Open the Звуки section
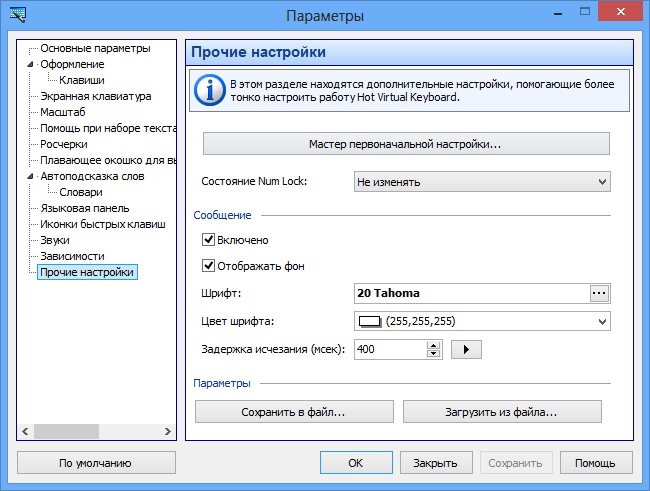Image resolution: width=650 pixels, height=491 pixels. 55,240
